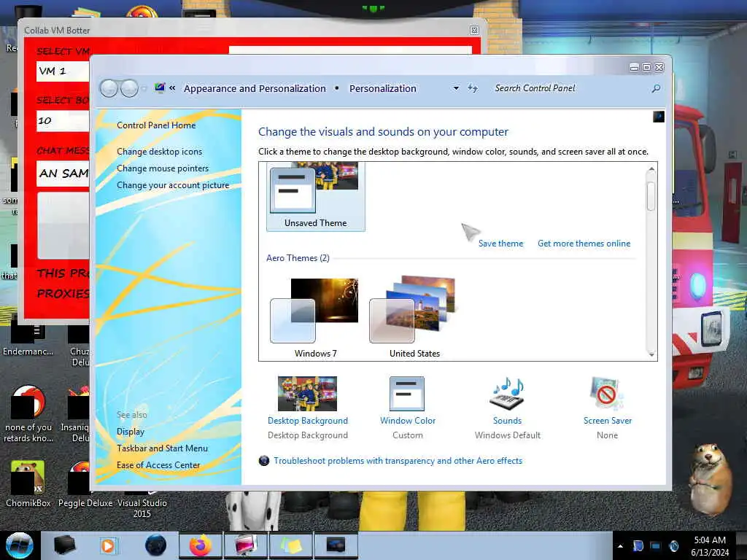
Task: Open Change mouse pointers link
Action: point(163,168)
